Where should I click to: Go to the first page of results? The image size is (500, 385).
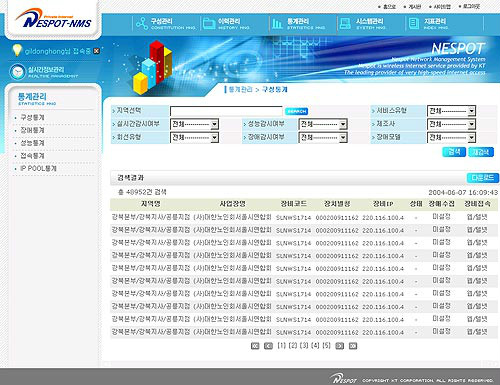[255, 346]
